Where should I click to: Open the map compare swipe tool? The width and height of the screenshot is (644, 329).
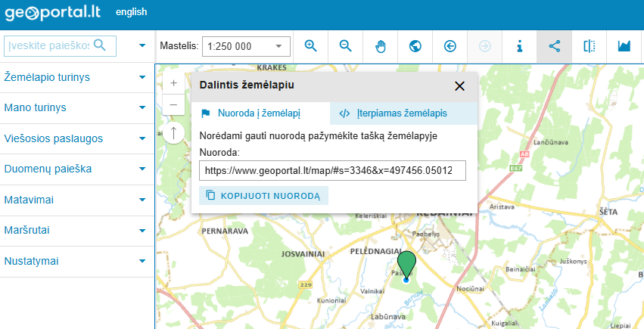point(590,46)
